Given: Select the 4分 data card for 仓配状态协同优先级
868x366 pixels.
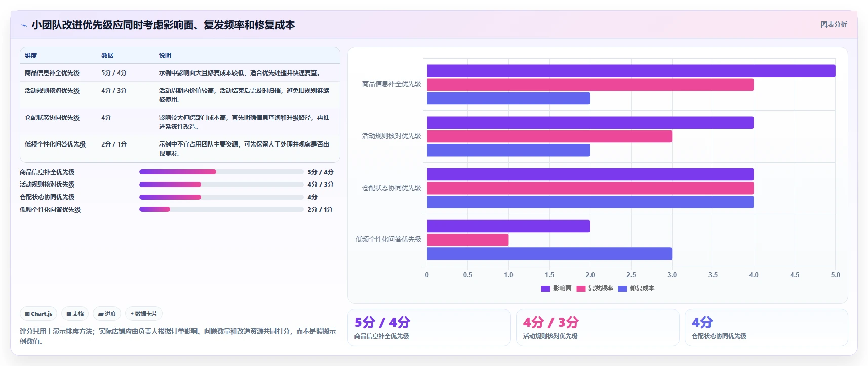Looking at the screenshot, I should click(766, 327).
